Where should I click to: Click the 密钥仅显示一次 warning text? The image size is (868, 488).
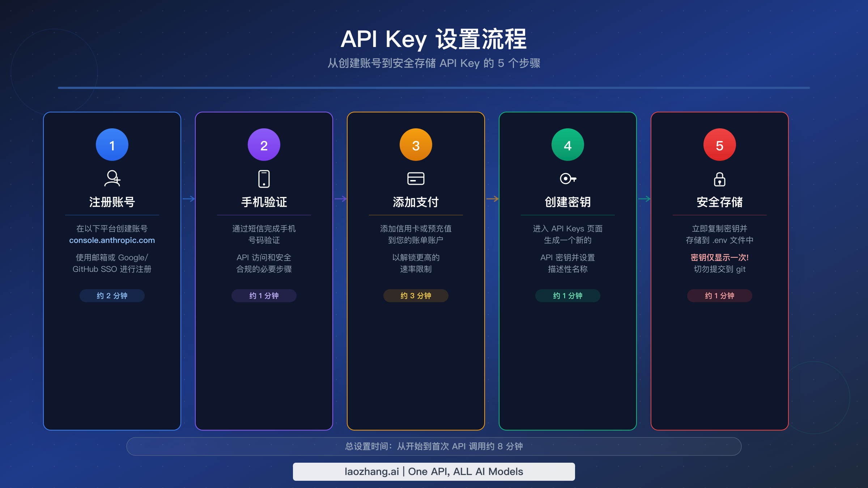(720, 257)
